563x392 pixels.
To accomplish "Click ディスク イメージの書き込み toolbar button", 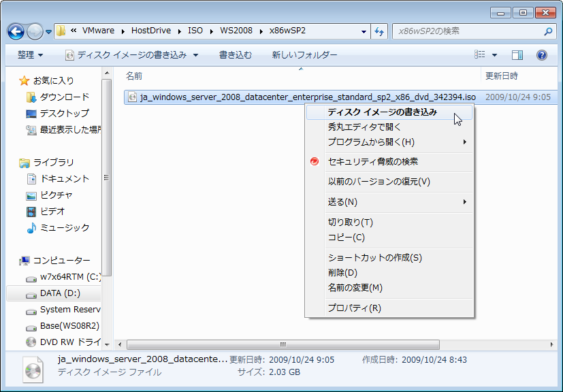I will (x=127, y=55).
